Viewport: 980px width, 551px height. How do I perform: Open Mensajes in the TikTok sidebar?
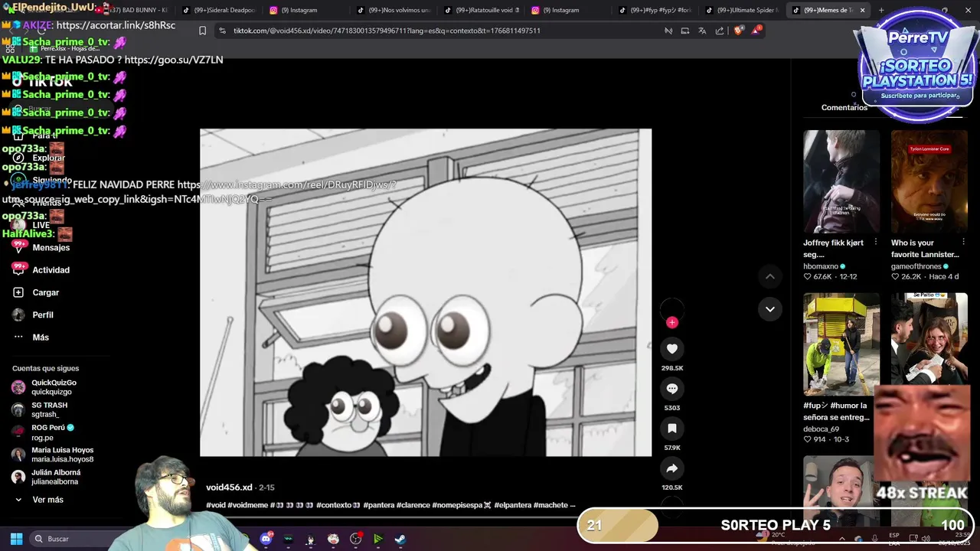(51, 247)
